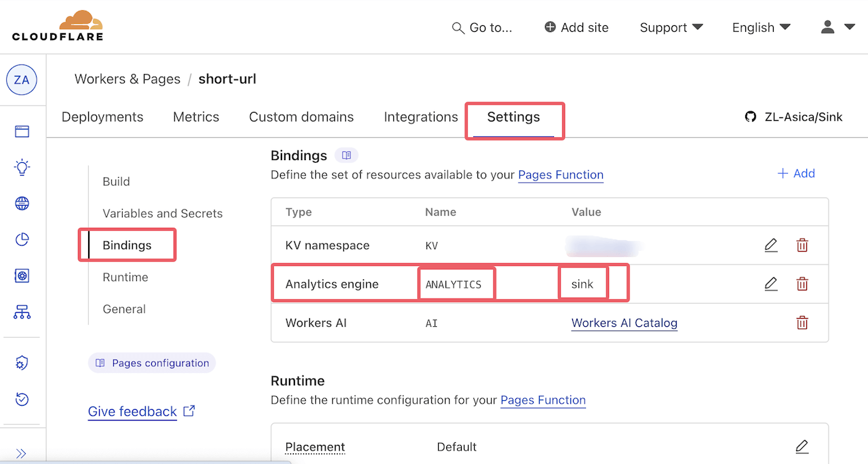The width and height of the screenshot is (868, 464).
Task: Open the English language dropdown
Action: tap(762, 28)
